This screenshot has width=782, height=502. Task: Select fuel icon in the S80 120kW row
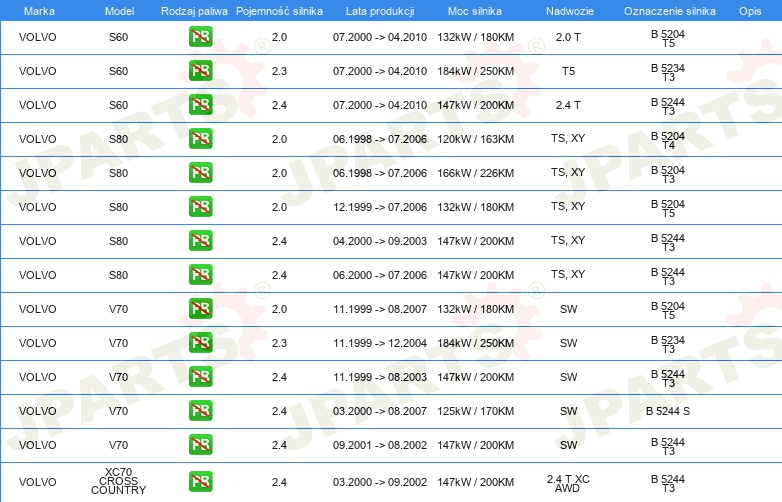pos(200,139)
